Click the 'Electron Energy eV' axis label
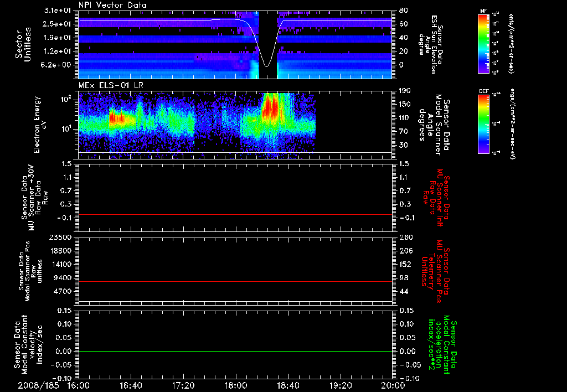Viewport: 567px width, 392px height. coord(41,125)
